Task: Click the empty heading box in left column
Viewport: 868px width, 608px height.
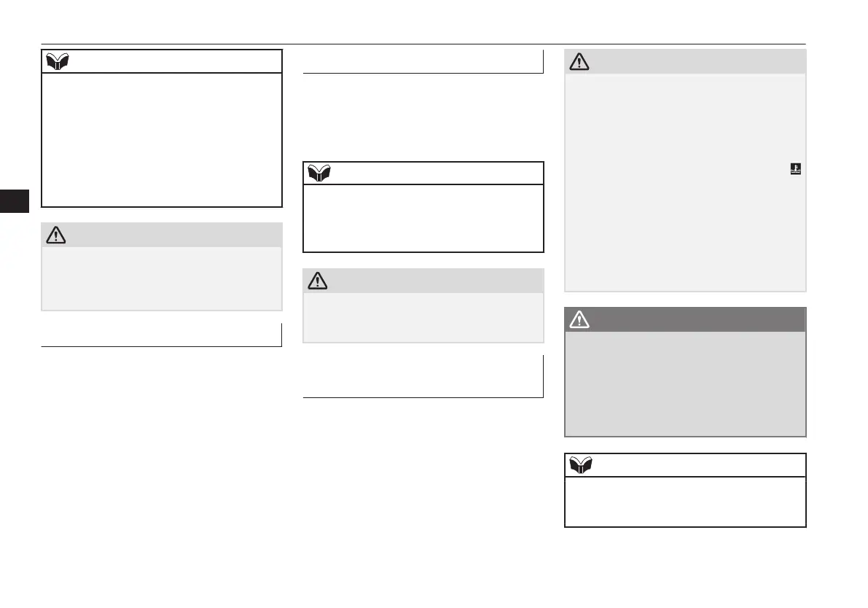Action: (162, 335)
